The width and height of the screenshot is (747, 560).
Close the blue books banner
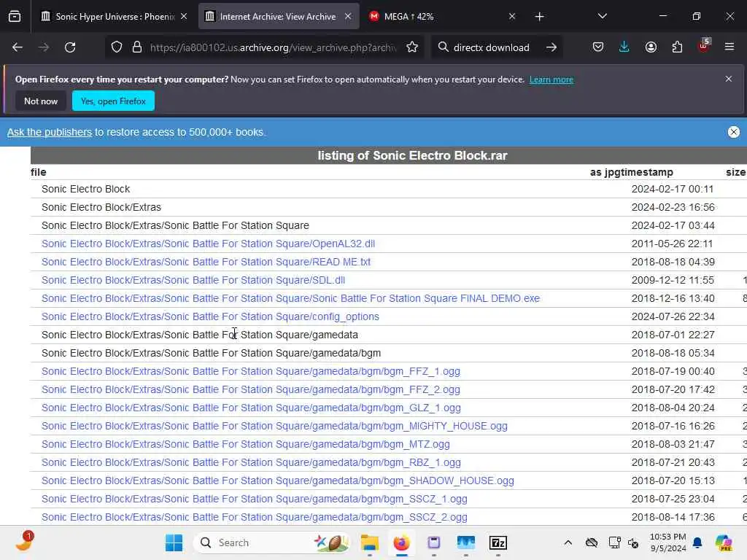click(734, 132)
